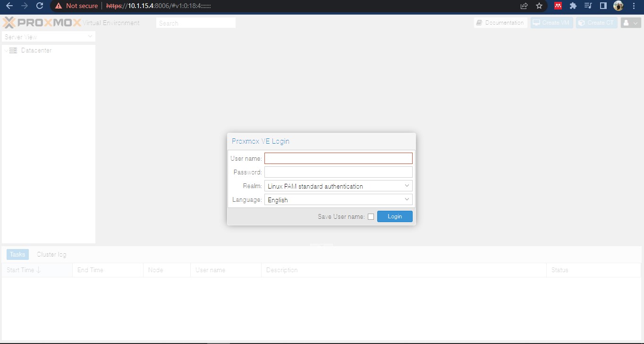Screen dimensions: 644x344
Task: Open the Language dropdown
Action: tap(407, 199)
